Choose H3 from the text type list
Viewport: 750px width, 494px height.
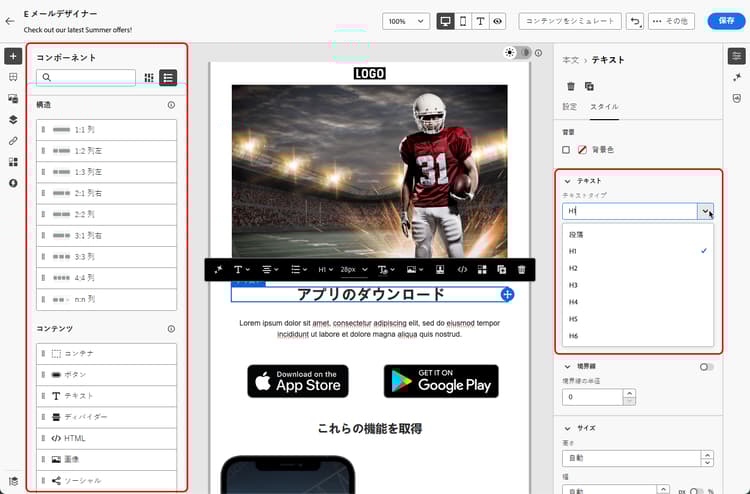pos(638,285)
